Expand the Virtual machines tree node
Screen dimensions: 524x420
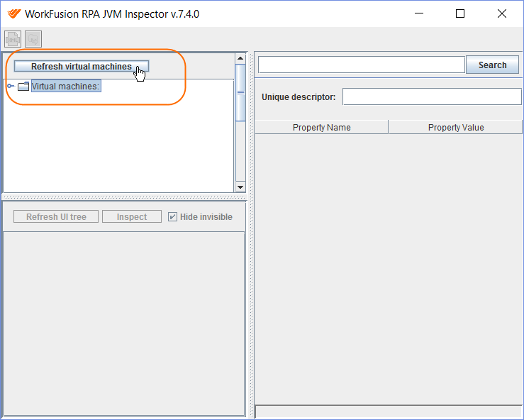(11, 86)
